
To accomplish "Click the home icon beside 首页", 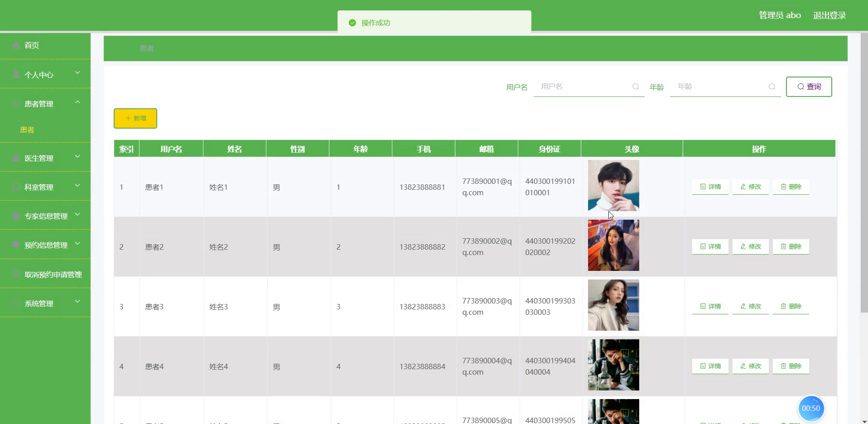I will (16, 45).
